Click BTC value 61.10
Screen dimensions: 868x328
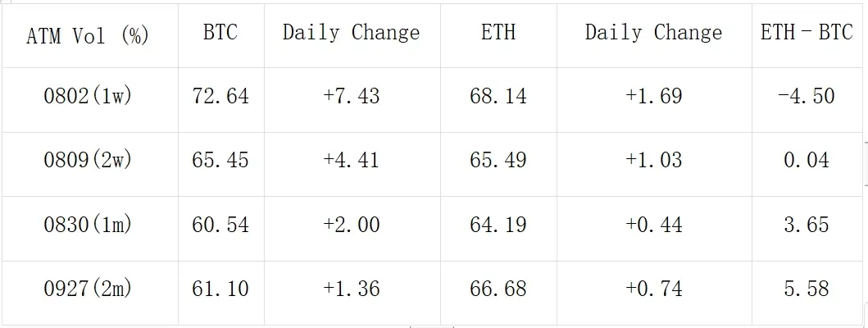point(220,289)
